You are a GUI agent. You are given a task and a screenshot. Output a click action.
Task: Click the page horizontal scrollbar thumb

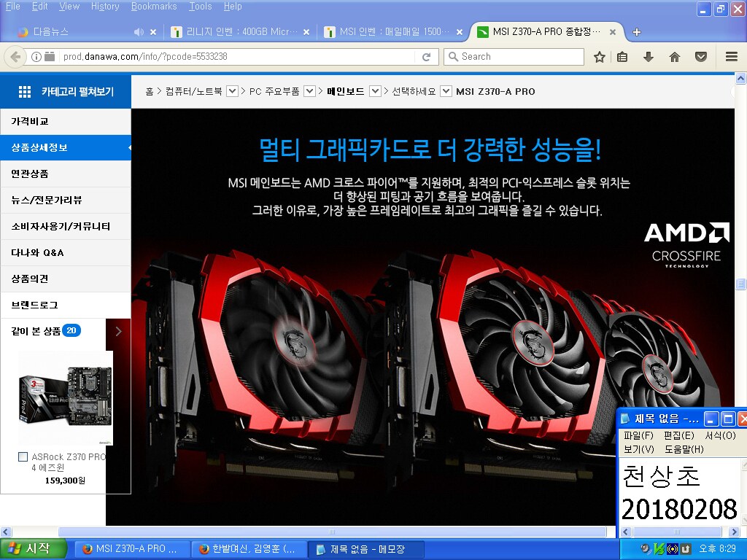[x=332, y=532]
